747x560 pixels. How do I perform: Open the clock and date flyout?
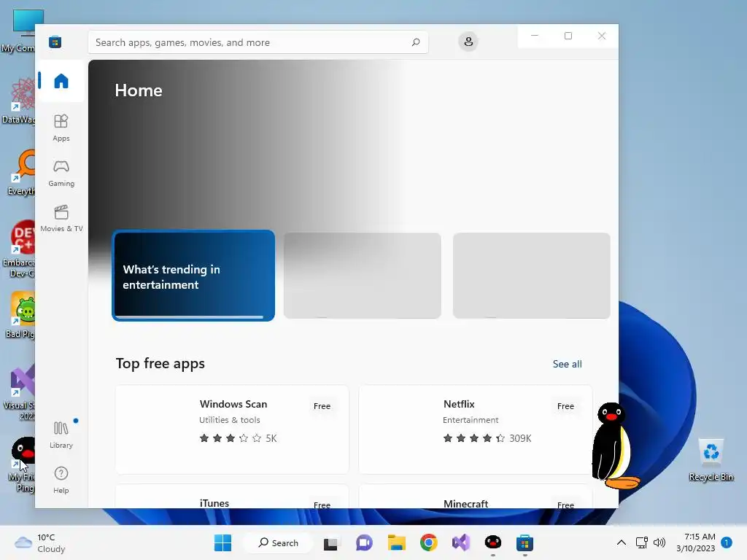tap(695, 542)
